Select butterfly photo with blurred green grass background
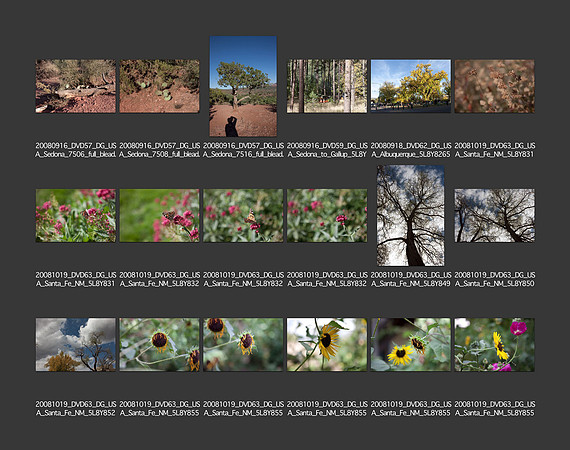Viewport: 570px width, 450px height. [x=160, y=215]
